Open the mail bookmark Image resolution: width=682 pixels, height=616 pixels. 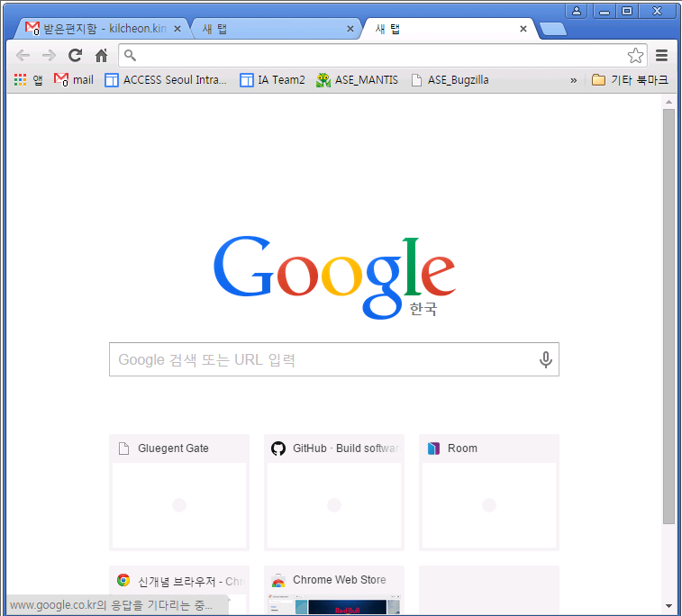[74, 80]
